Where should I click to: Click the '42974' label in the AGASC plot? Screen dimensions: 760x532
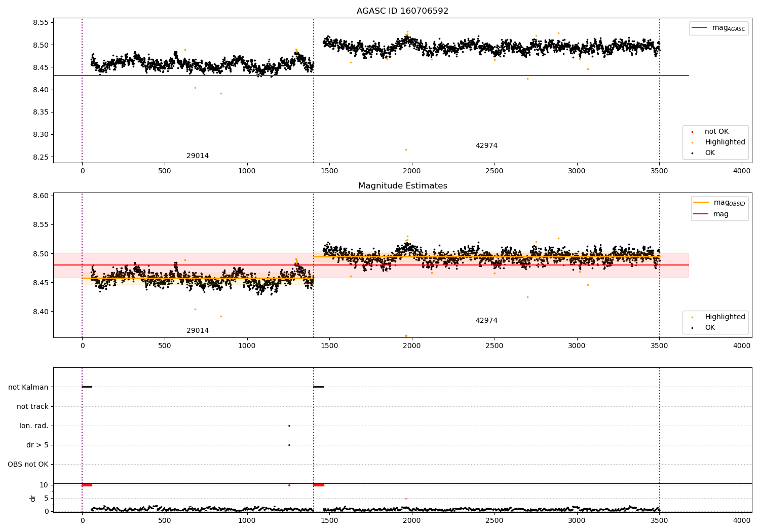[x=486, y=146]
